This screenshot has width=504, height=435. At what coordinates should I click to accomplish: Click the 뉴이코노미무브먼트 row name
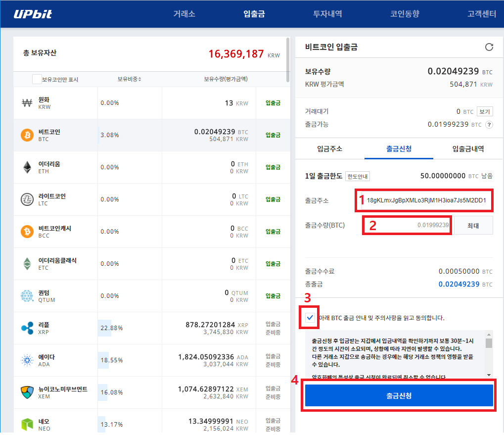click(63, 389)
